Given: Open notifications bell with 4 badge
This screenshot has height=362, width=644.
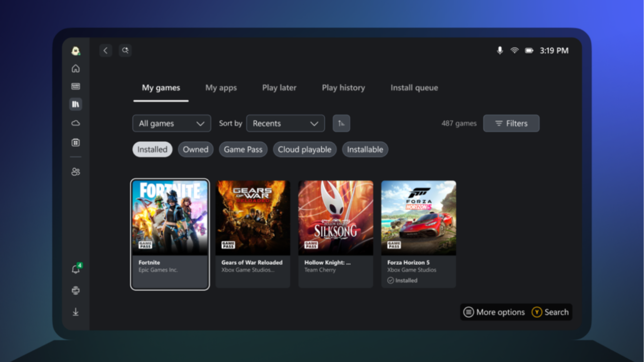Looking at the screenshot, I should pos(75,269).
